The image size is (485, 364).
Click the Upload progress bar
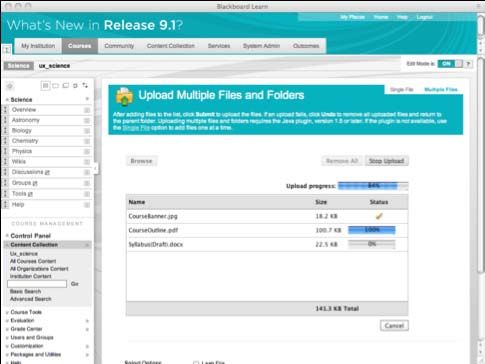(373, 186)
